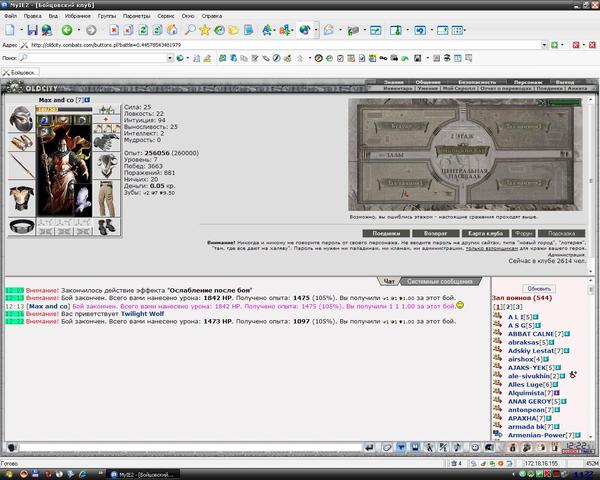Click the magnifier Search toolbar icon

tap(190, 30)
